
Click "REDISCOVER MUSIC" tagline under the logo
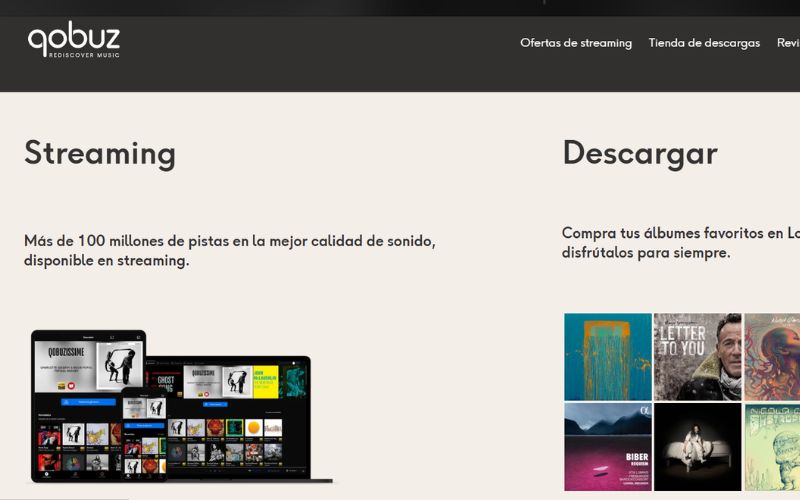pos(84,55)
